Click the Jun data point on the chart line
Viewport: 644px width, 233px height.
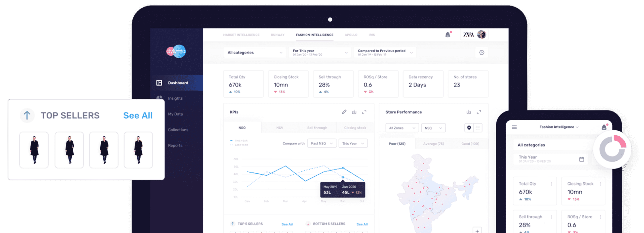tap(343, 168)
